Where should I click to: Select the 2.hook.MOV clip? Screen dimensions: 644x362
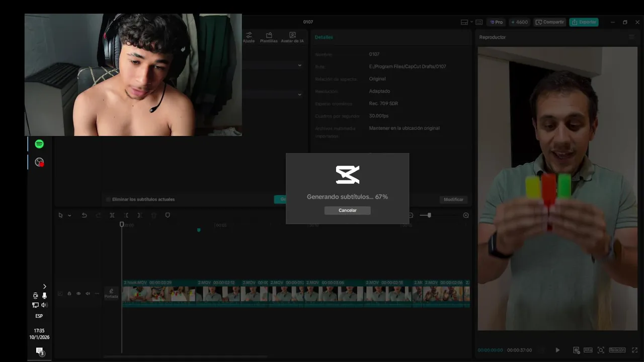click(159, 293)
